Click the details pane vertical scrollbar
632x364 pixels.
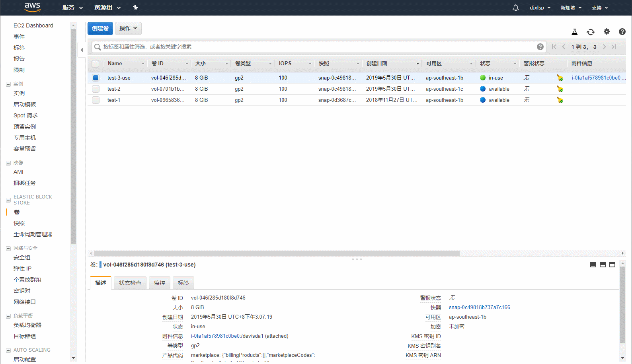622,304
